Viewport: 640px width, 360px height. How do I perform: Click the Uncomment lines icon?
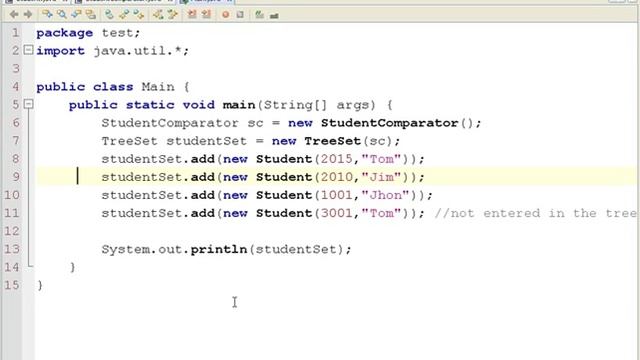pos(274,16)
